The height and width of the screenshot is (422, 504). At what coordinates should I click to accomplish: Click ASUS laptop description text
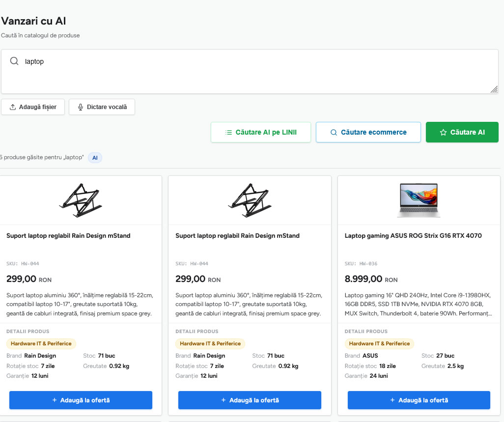[x=418, y=304]
